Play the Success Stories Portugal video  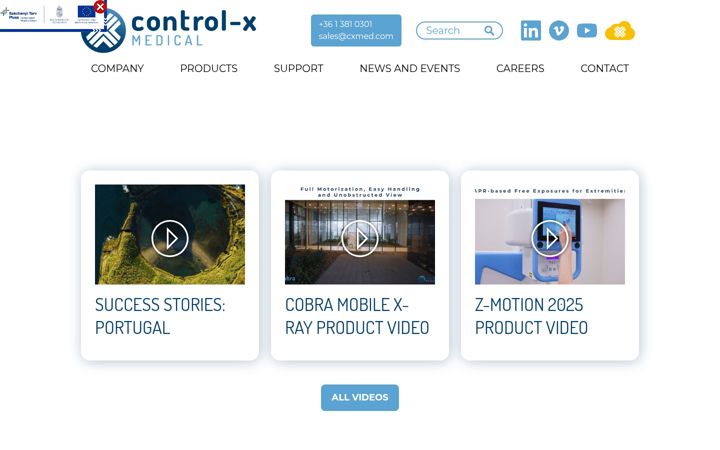tap(170, 238)
